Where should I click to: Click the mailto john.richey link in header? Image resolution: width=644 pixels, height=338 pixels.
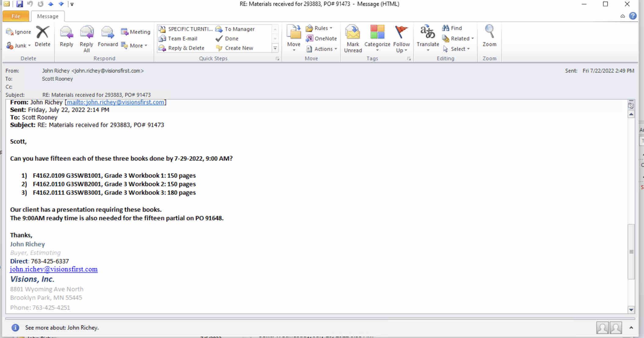(x=115, y=102)
